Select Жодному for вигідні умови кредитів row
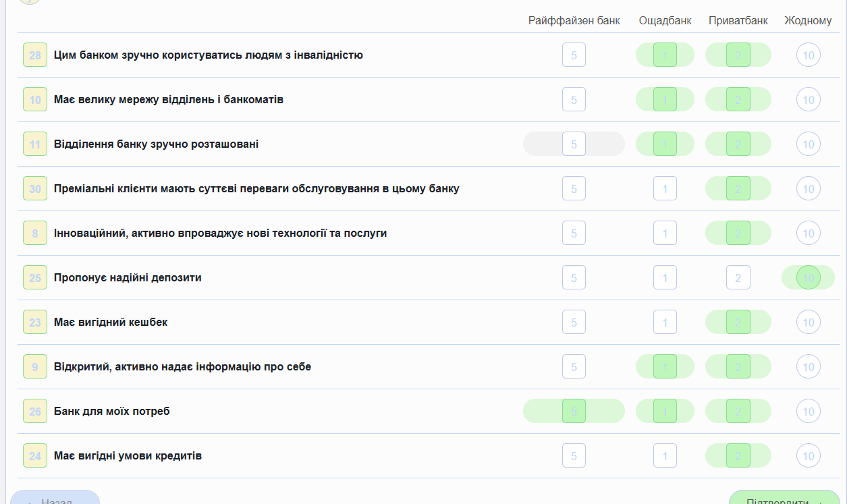This screenshot has width=847, height=504. [x=809, y=455]
